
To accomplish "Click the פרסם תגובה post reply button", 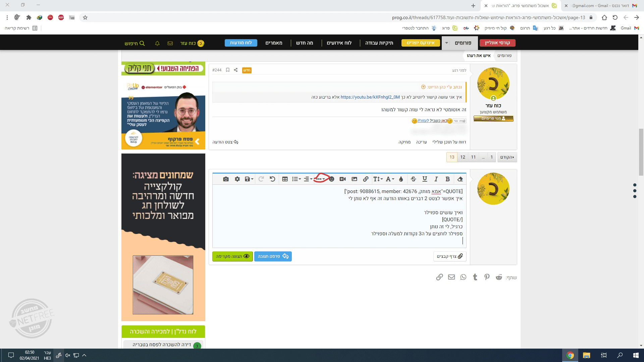I will (x=273, y=256).
